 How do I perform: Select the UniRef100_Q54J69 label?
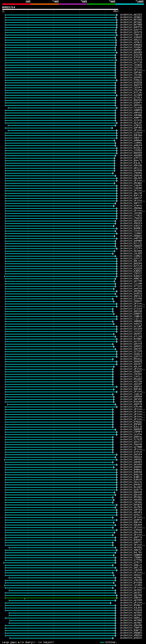pyautogui.click(x=131, y=533)
